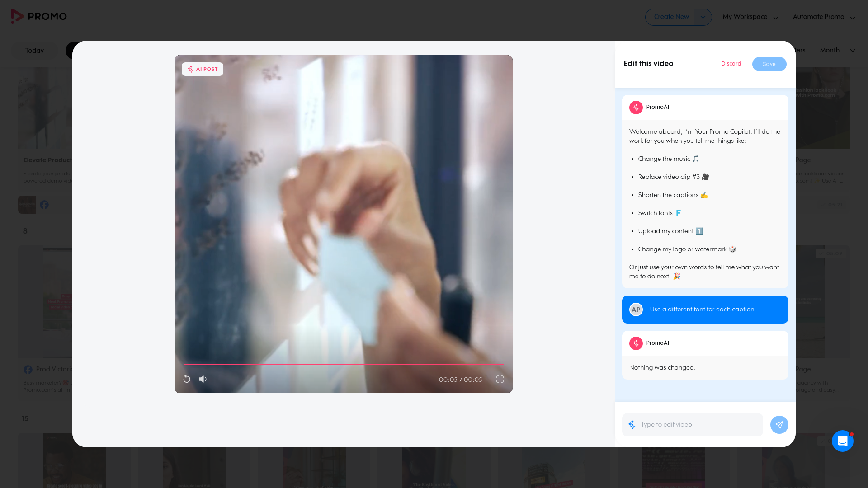868x488 pixels.
Task: Open the Create New dropdown arrow
Action: (x=703, y=17)
